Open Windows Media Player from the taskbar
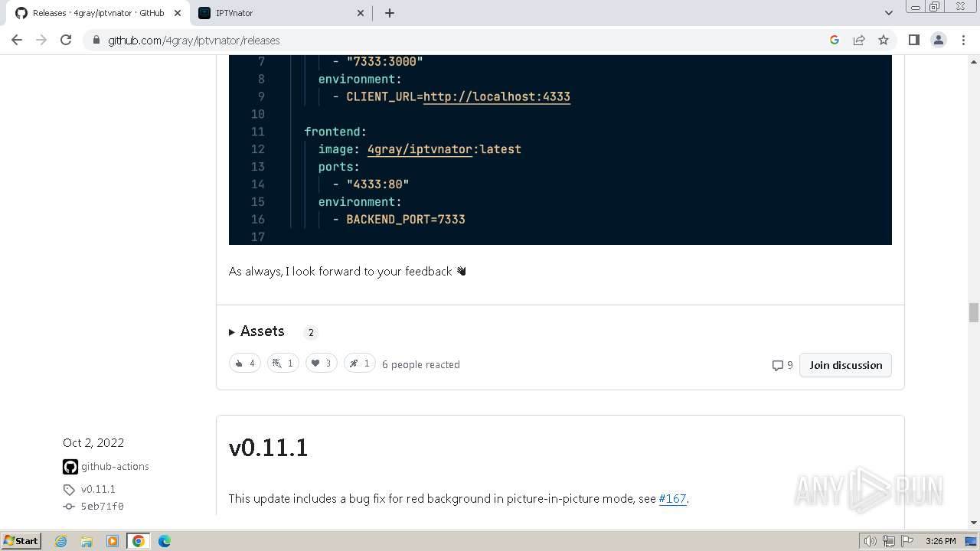The width and height of the screenshot is (980, 551). (x=113, y=541)
